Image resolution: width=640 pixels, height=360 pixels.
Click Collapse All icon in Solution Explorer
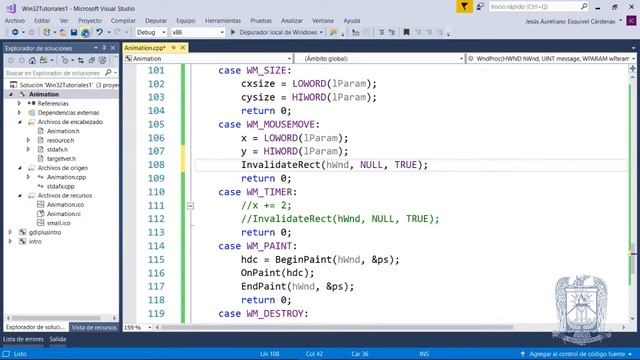tap(91, 60)
